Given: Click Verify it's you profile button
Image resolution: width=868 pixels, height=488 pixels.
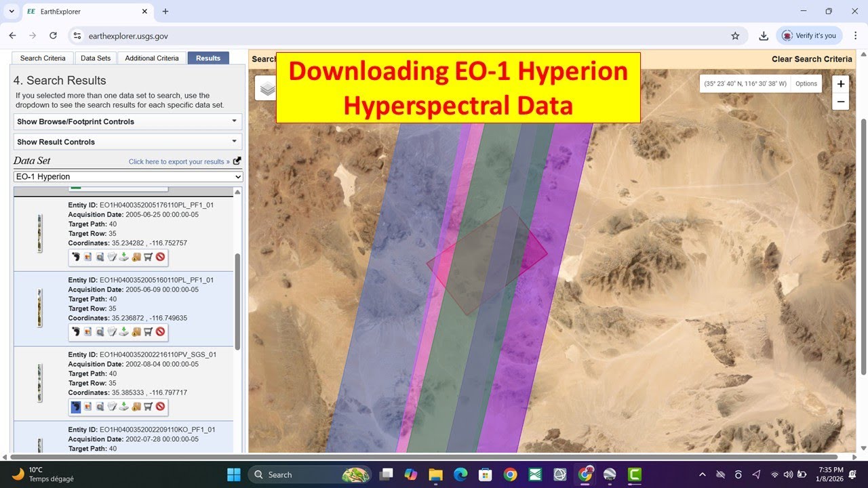Looking at the screenshot, I should [x=810, y=36].
